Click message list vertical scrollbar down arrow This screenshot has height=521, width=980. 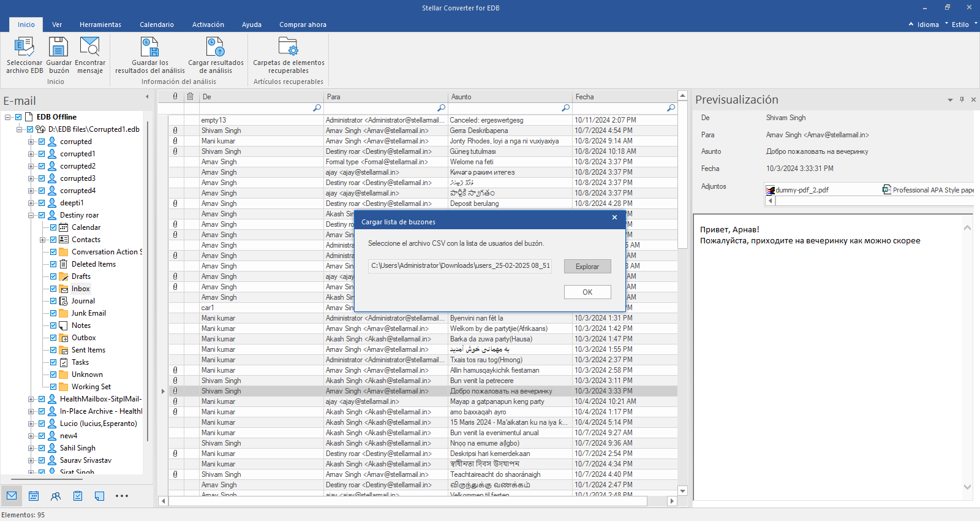point(682,491)
